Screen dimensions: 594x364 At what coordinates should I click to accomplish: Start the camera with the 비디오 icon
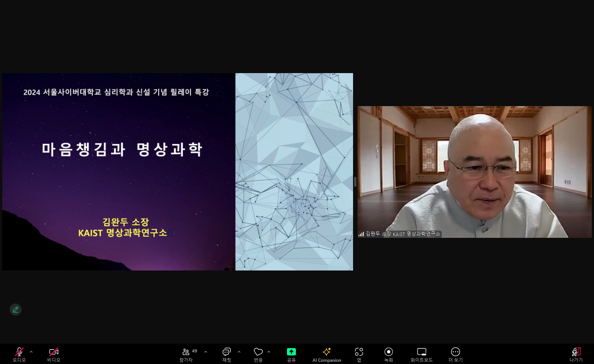pyautogui.click(x=53, y=352)
